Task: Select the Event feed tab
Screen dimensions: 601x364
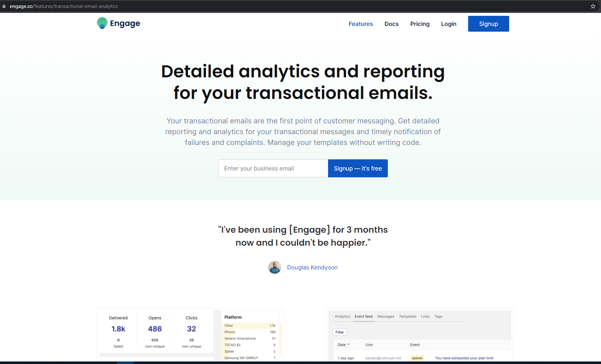Action: tap(363, 317)
